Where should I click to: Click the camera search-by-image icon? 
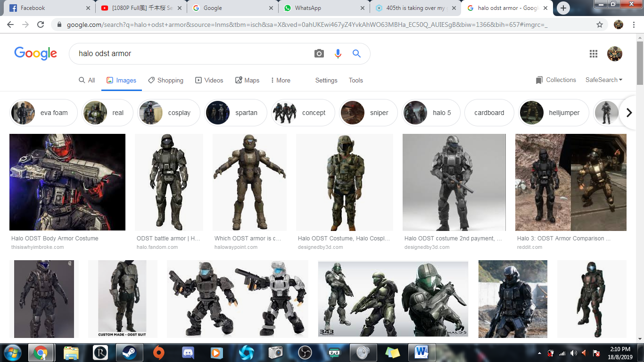(319, 54)
